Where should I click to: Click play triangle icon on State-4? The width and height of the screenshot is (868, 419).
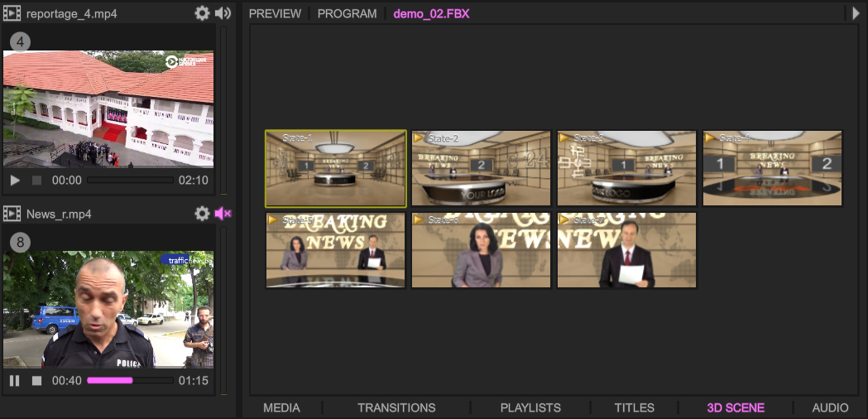(x=710, y=138)
